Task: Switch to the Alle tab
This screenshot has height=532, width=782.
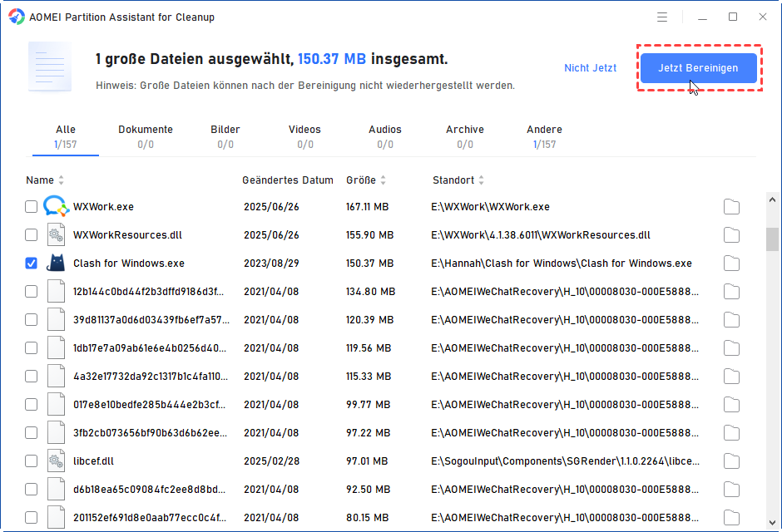Action: 66,136
